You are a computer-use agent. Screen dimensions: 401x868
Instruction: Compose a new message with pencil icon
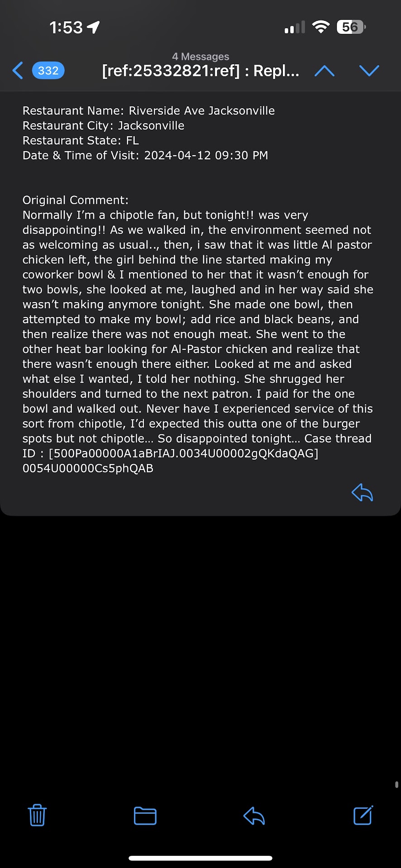(x=363, y=815)
